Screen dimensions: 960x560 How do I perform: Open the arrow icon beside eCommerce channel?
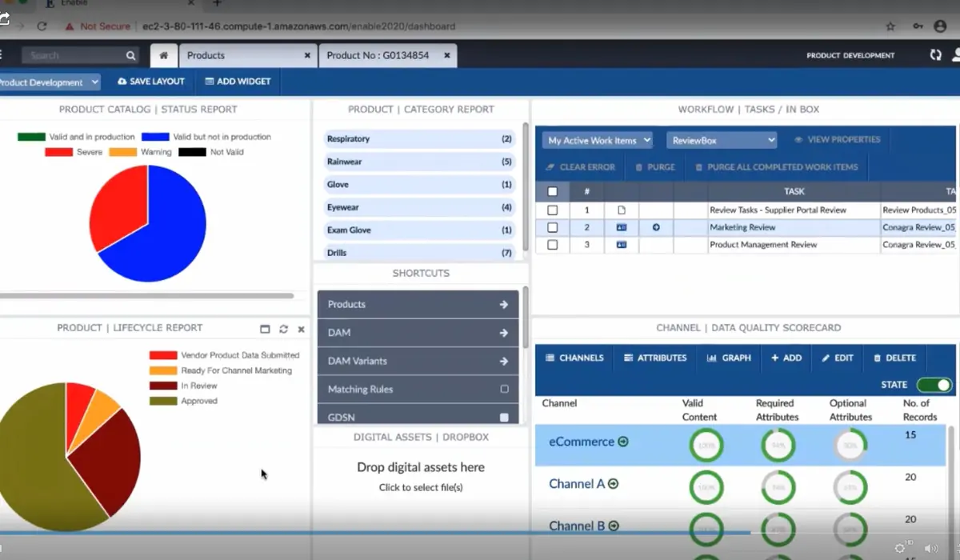[623, 442]
